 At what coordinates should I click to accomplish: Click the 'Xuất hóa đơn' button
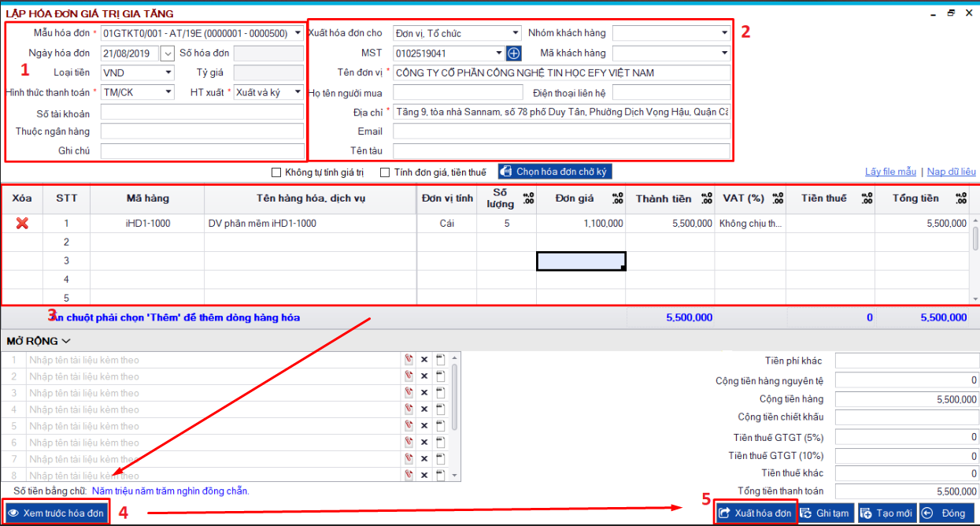(754, 513)
